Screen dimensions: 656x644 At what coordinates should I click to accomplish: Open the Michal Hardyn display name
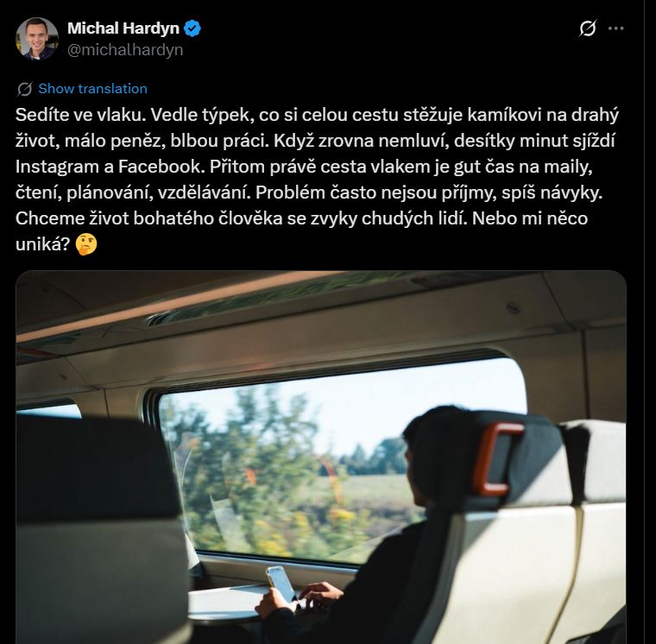123,28
